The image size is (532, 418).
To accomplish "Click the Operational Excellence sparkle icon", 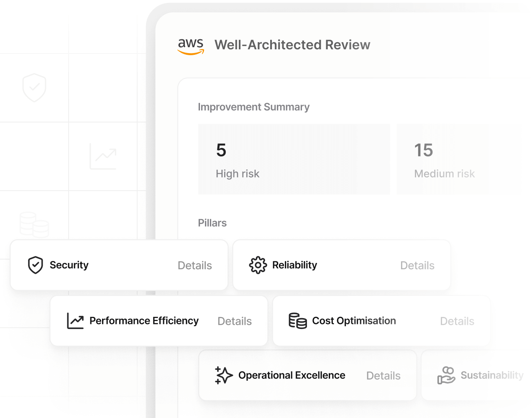I will pyautogui.click(x=224, y=375).
